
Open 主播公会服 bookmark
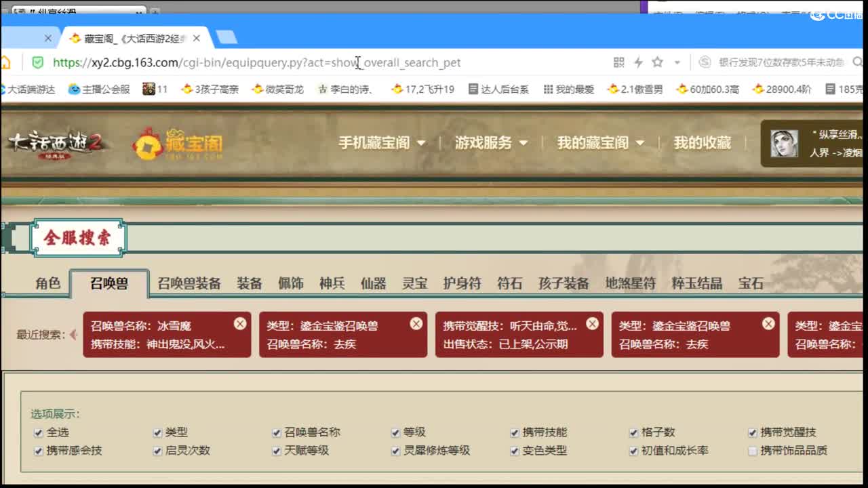pos(99,89)
